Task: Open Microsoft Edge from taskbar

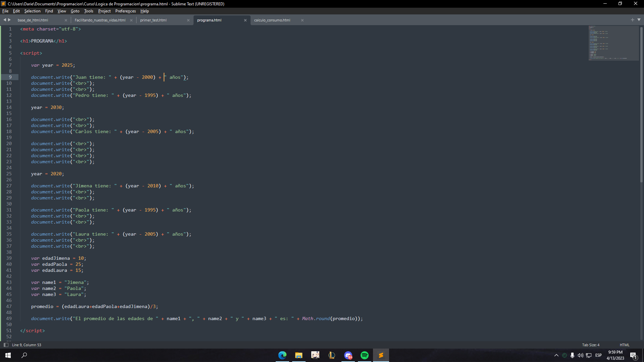Action: pyautogui.click(x=282, y=355)
